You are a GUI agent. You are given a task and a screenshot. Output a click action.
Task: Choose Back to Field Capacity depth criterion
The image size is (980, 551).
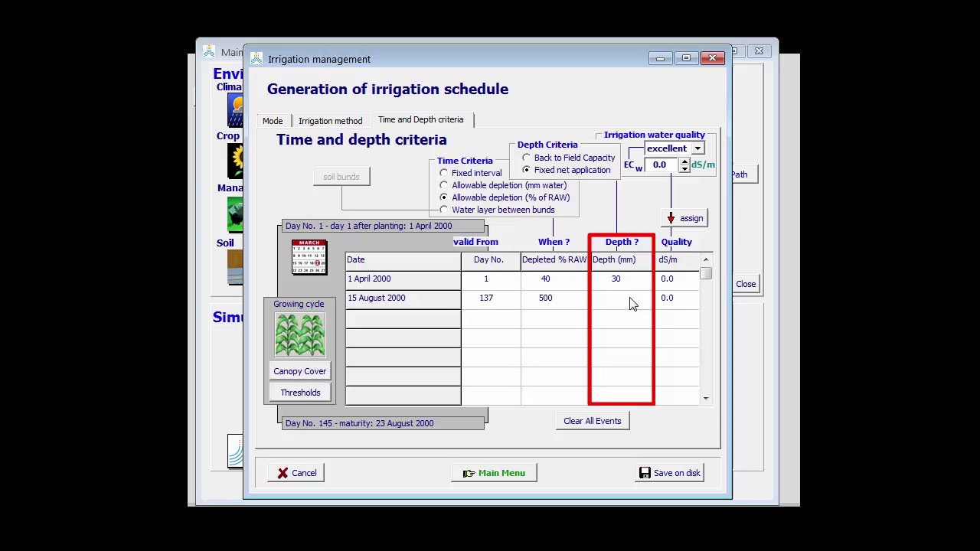[527, 158]
